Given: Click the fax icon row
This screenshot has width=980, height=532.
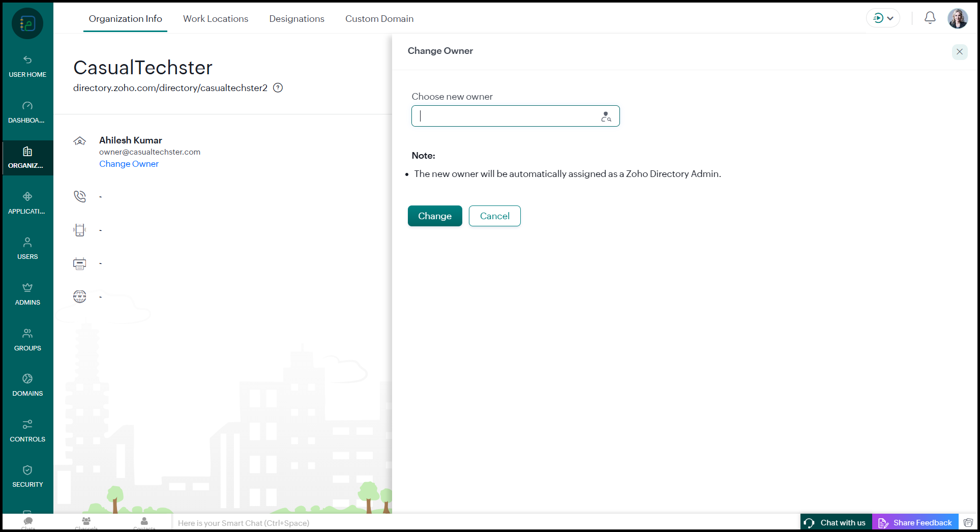Looking at the screenshot, I should (x=80, y=263).
